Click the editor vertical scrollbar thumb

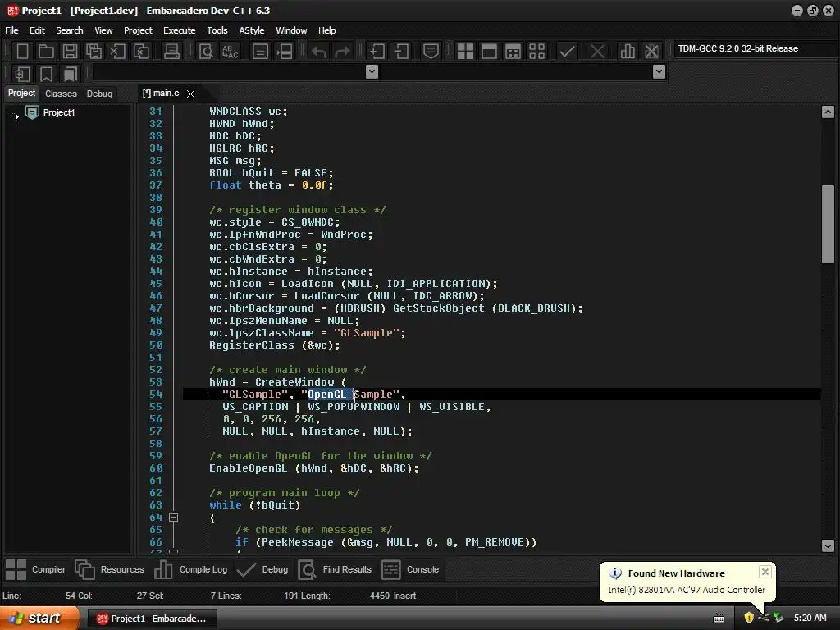[828, 224]
